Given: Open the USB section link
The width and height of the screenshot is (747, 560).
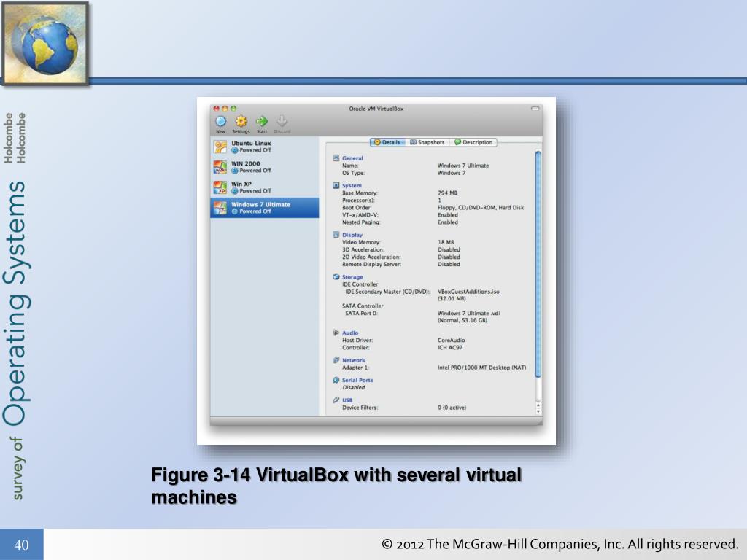Looking at the screenshot, I should [347, 400].
